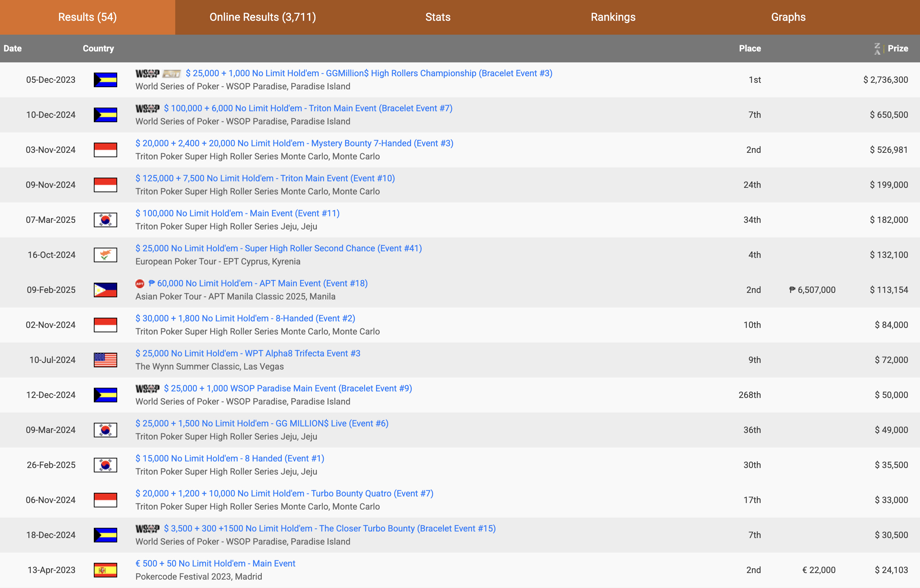Click Bahamas flag on 10-Dec-2024 row

106,115
